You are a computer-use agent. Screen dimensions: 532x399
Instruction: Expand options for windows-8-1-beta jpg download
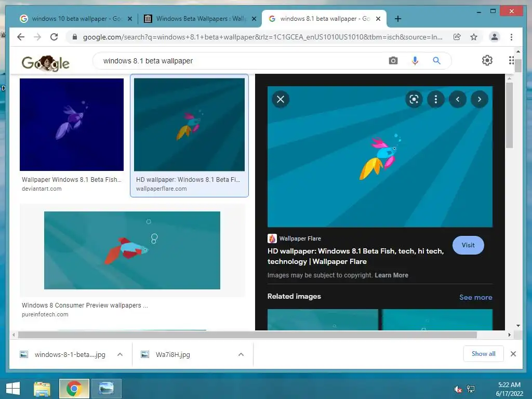coord(120,354)
